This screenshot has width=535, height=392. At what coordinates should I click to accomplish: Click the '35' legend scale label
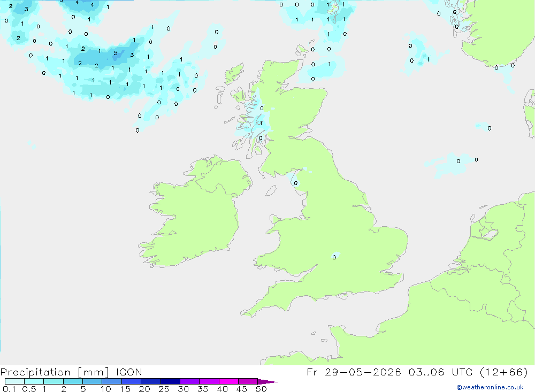pos(203,389)
